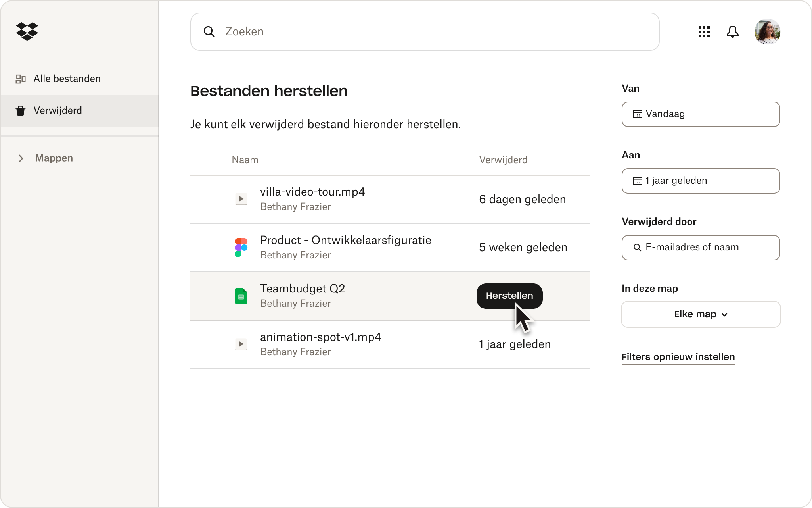Click the search magnifier icon

click(x=209, y=32)
